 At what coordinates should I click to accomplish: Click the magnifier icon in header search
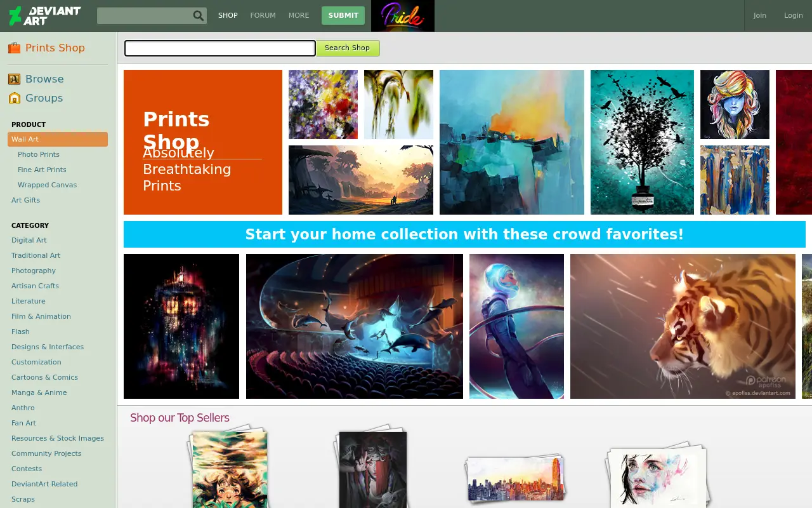coord(199,16)
